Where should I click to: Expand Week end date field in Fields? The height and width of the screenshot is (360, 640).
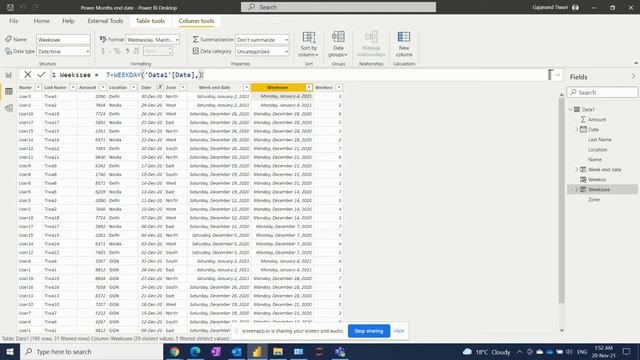pos(577,169)
